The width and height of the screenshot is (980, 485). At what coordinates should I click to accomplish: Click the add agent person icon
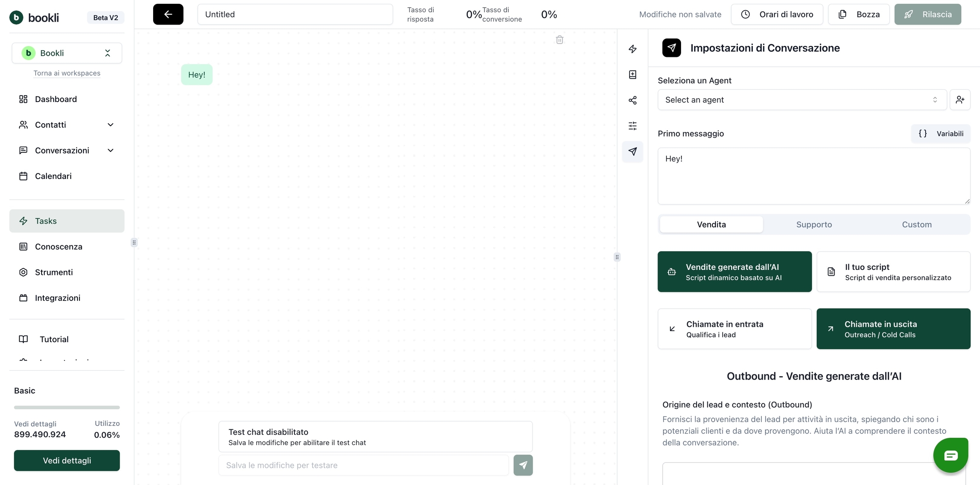tap(960, 100)
